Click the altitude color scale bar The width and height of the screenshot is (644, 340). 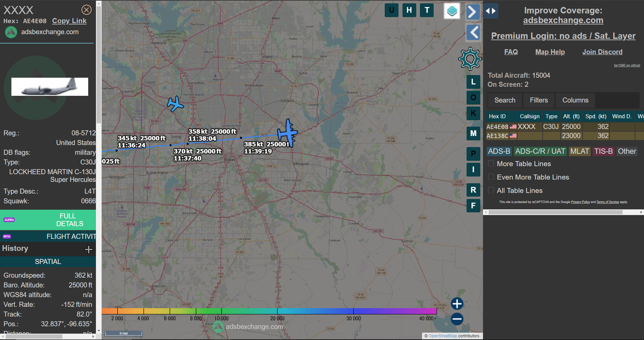(x=269, y=311)
